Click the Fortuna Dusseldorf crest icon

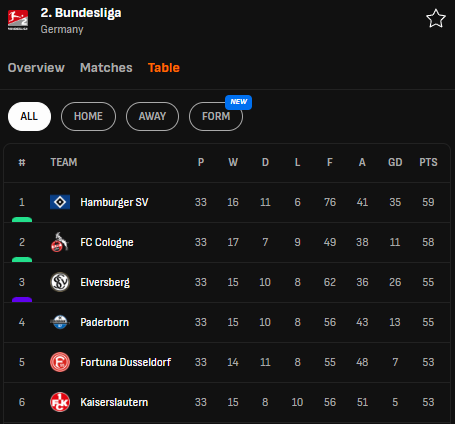tap(60, 362)
